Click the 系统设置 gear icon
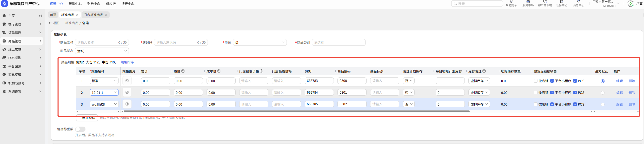 4,91
